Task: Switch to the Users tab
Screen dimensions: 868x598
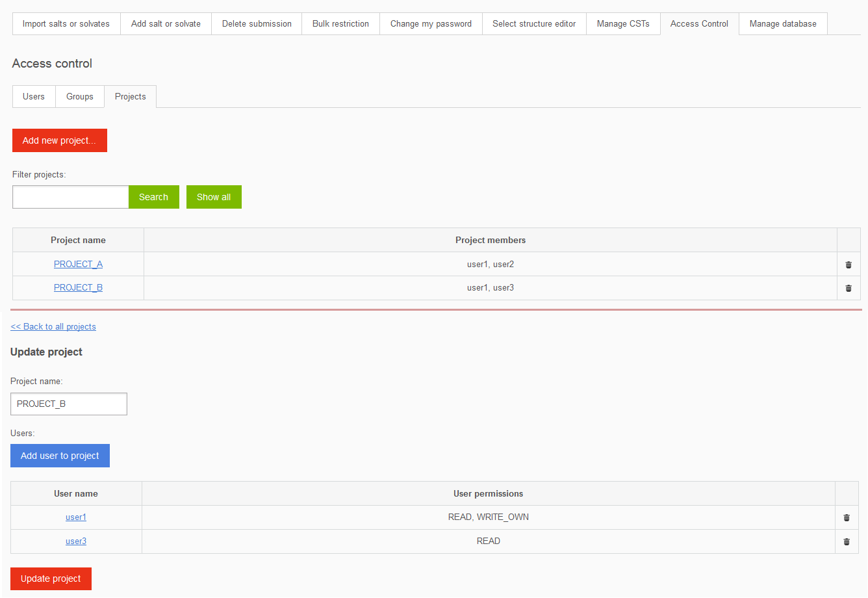Action: [33, 96]
